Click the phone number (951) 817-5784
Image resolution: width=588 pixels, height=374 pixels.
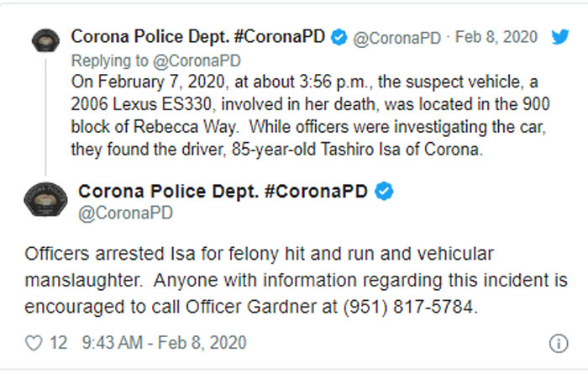(408, 307)
